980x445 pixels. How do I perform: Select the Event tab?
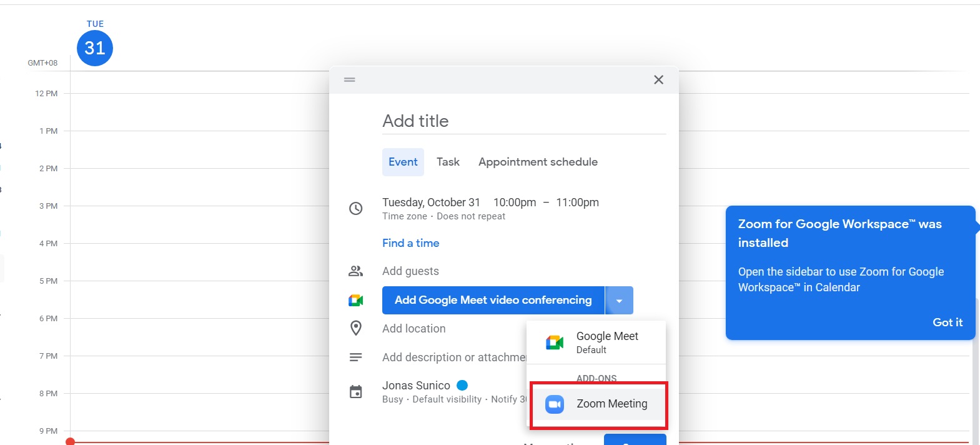pyautogui.click(x=403, y=162)
